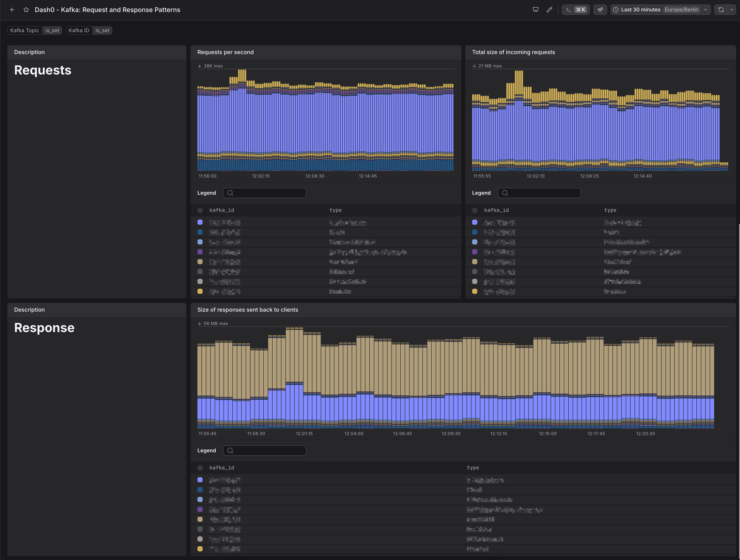The height and width of the screenshot is (560, 740).
Task: Star this dashboard as favorite
Action: (26, 10)
